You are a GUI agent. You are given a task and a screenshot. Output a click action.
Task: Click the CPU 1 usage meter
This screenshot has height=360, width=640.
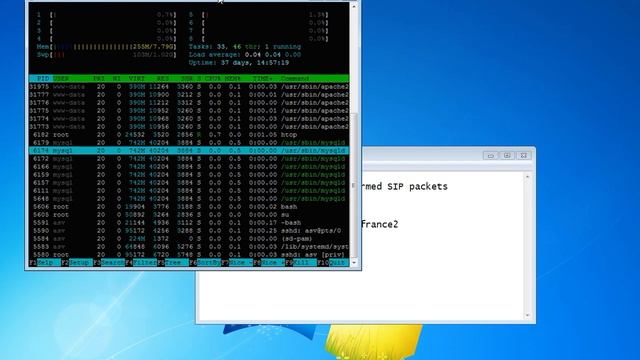pos(107,15)
